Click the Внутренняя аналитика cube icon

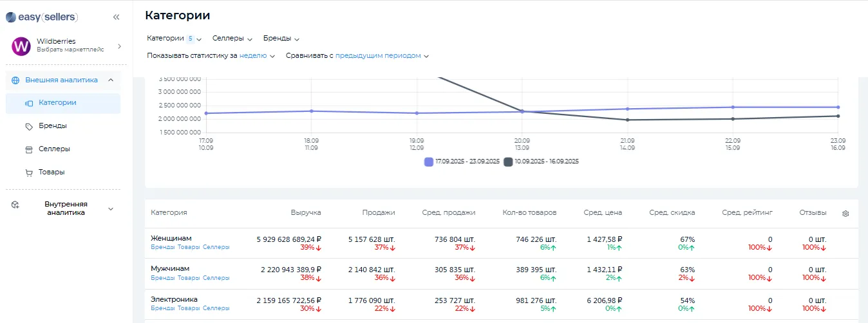(x=15, y=205)
